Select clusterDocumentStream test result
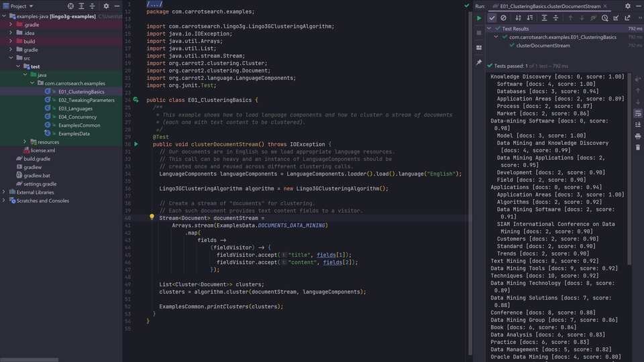 [x=543, y=46]
